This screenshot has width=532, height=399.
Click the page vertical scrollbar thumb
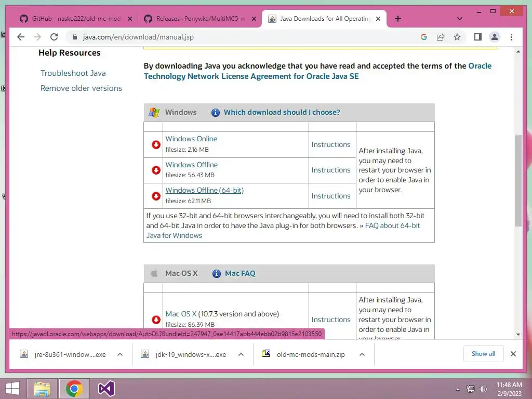[518, 180]
